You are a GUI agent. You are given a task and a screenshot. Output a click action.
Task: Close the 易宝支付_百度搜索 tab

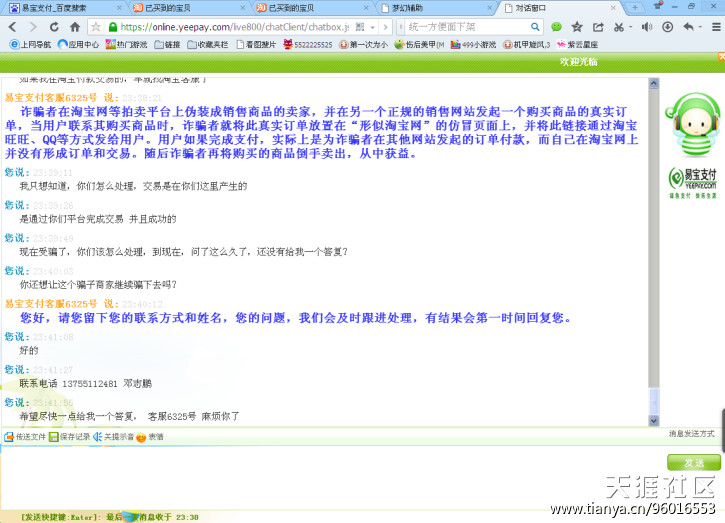(x=119, y=8)
